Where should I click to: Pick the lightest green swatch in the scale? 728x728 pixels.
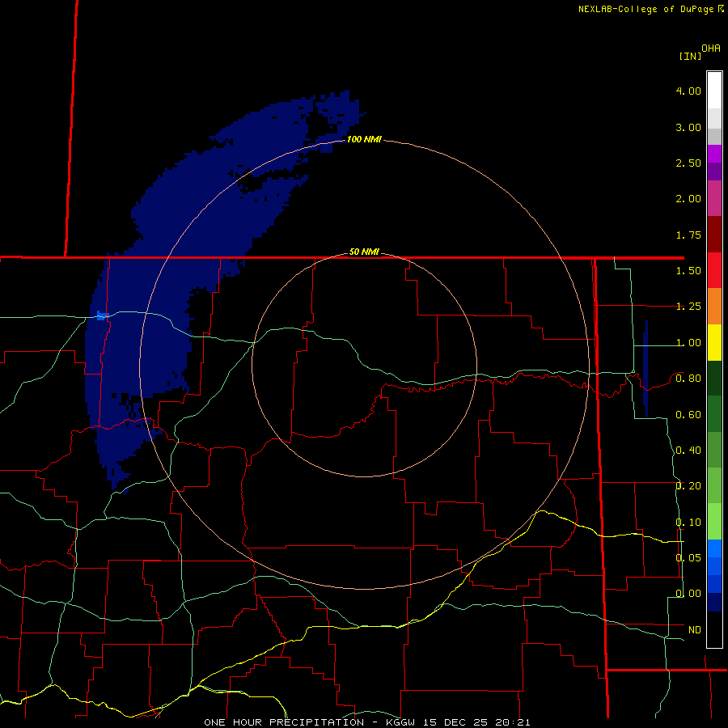pyautogui.click(x=714, y=522)
